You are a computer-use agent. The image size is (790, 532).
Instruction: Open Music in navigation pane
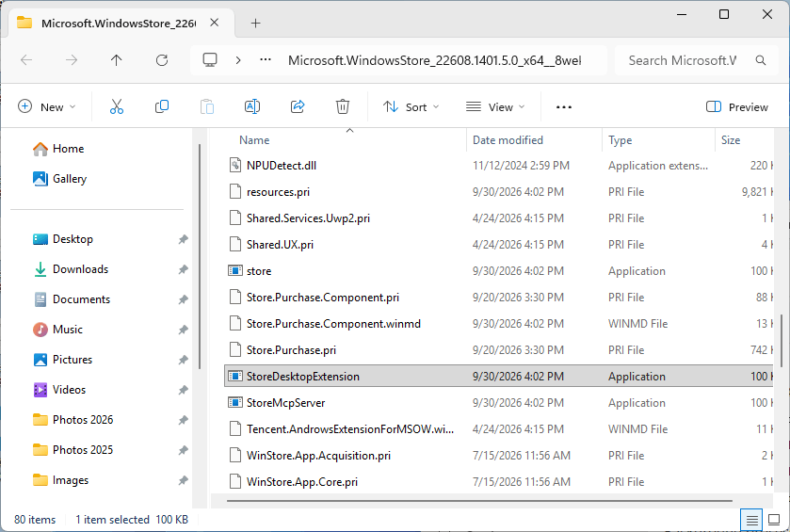click(x=57, y=330)
